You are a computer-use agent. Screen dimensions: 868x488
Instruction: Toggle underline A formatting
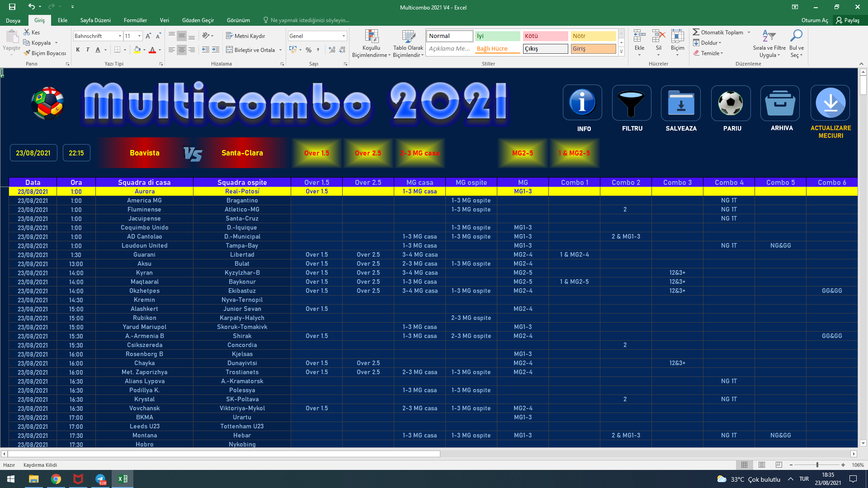pos(98,50)
